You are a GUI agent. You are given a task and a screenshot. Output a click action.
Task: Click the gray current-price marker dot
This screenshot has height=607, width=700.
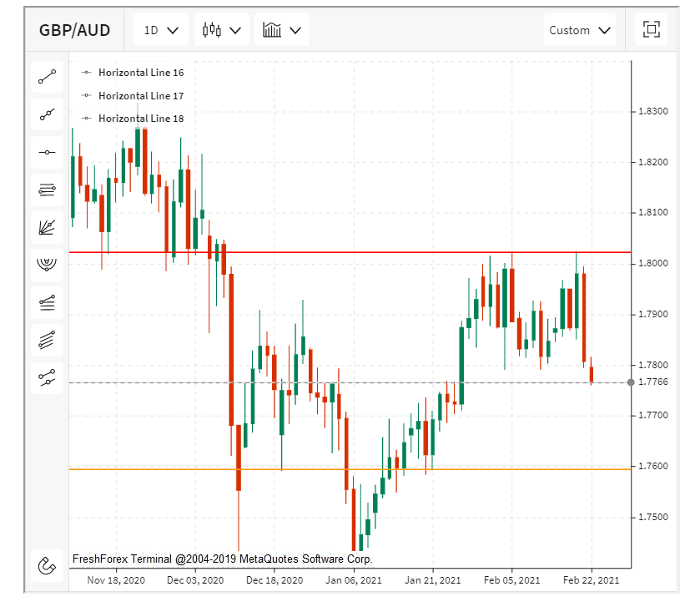click(x=631, y=382)
